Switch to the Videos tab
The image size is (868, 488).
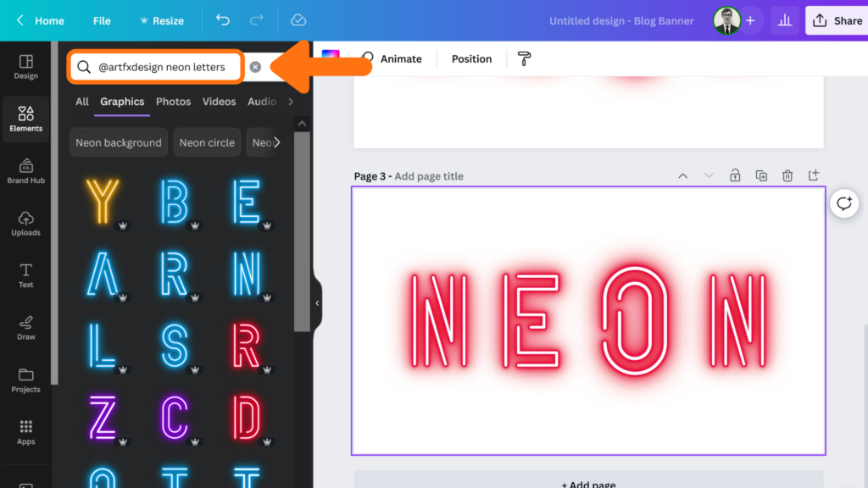click(x=219, y=102)
